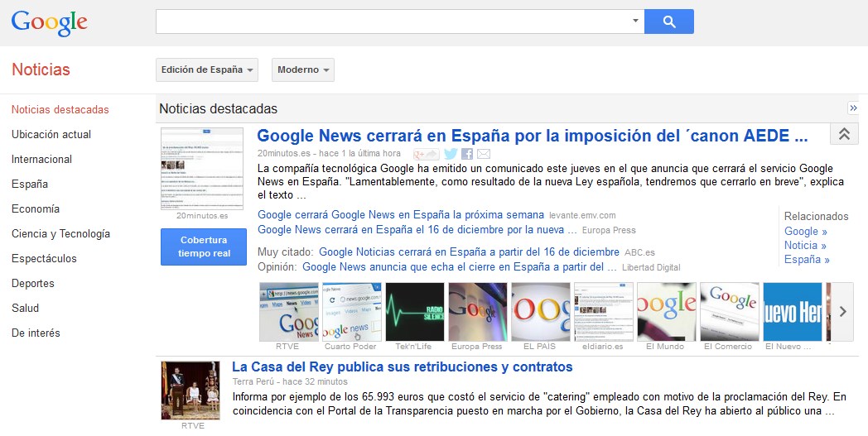This screenshot has width=868, height=436.
Task: Advance the image carousel with right arrow
Action: pos(842,312)
